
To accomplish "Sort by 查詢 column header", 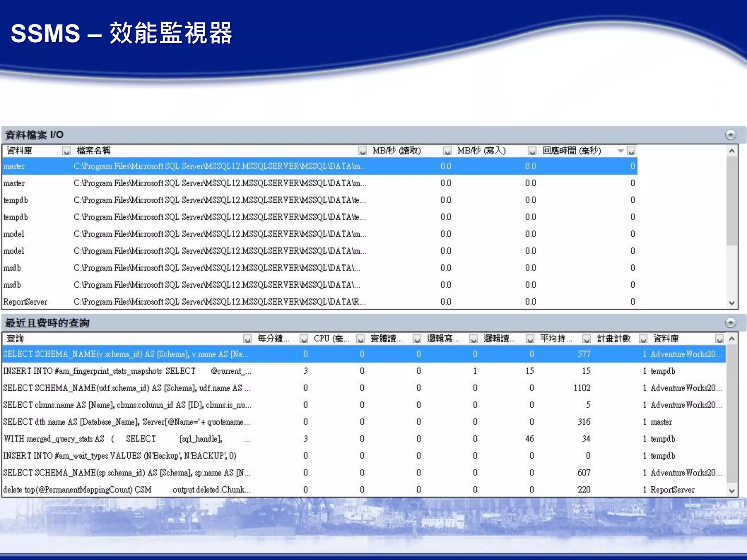I will [15, 338].
